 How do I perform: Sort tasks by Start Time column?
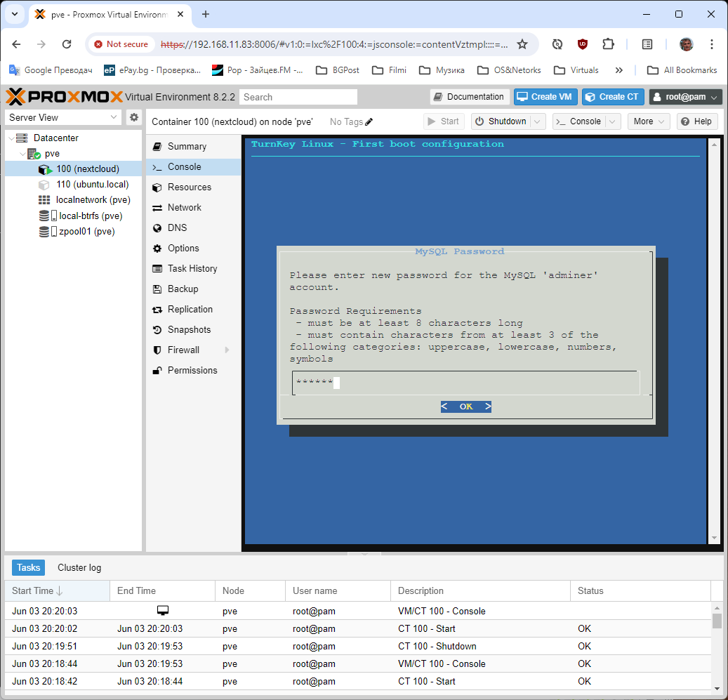coord(57,591)
